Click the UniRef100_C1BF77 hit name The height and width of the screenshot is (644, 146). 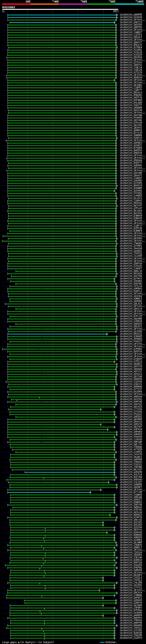pos(131,90)
